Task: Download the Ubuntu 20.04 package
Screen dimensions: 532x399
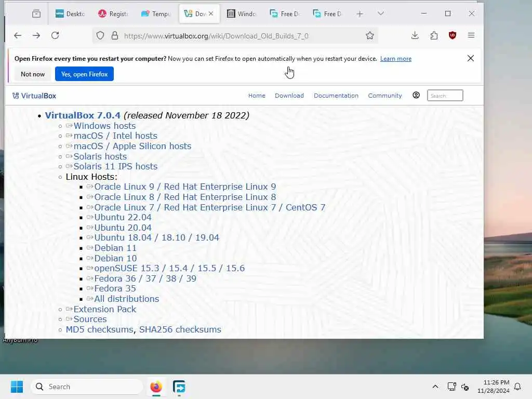Action: pyautogui.click(x=123, y=228)
